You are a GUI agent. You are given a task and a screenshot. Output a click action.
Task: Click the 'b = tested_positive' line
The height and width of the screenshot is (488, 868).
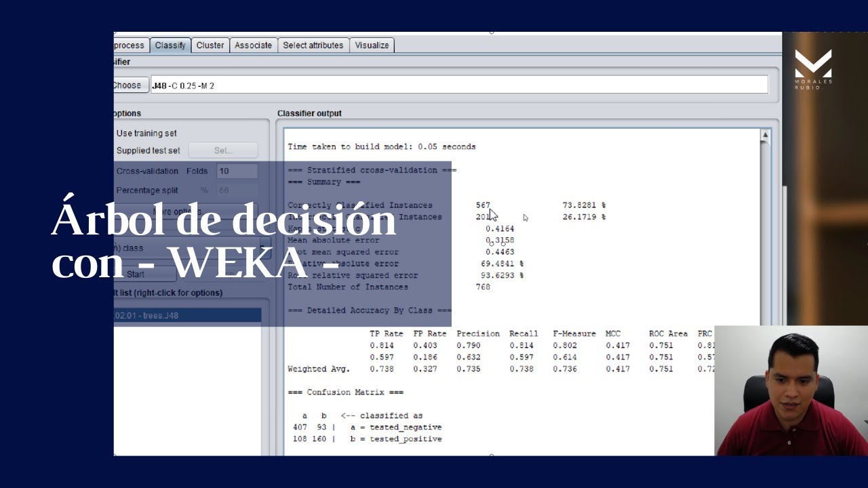[396, 439]
